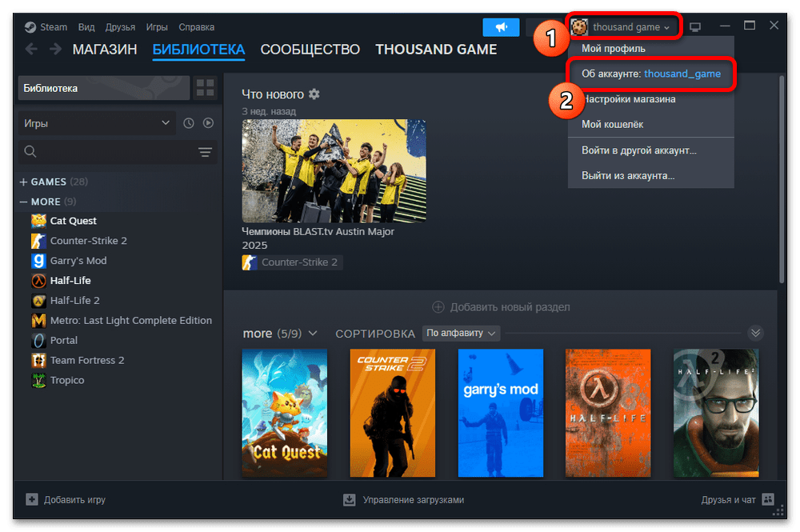Viewport: 800px width, 532px height.
Task: Click the back navigation arrow
Action: click(x=31, y=50)
